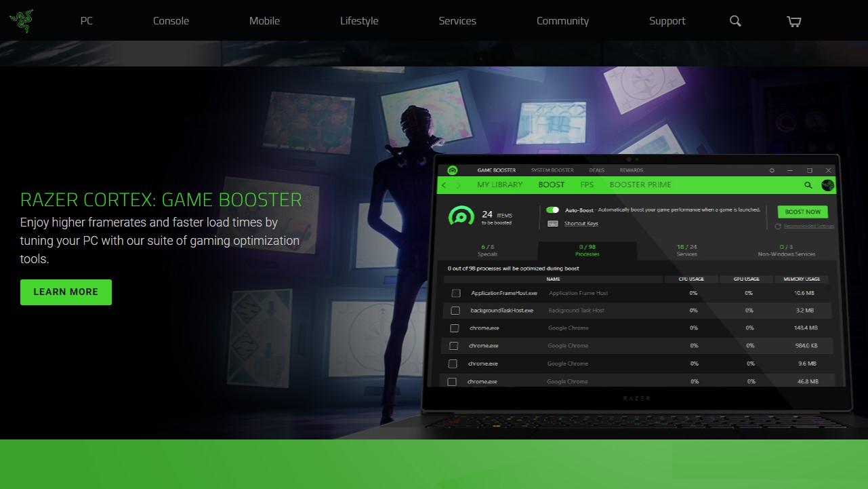Click the Cortex logo in the app
Viewport: 868px width, 489px height.
[x=453, y=170]
